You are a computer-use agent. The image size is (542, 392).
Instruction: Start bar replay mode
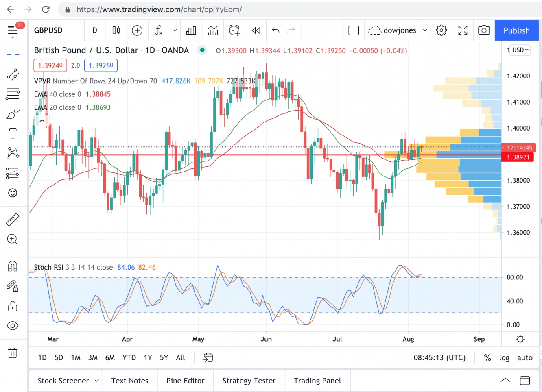256,30
